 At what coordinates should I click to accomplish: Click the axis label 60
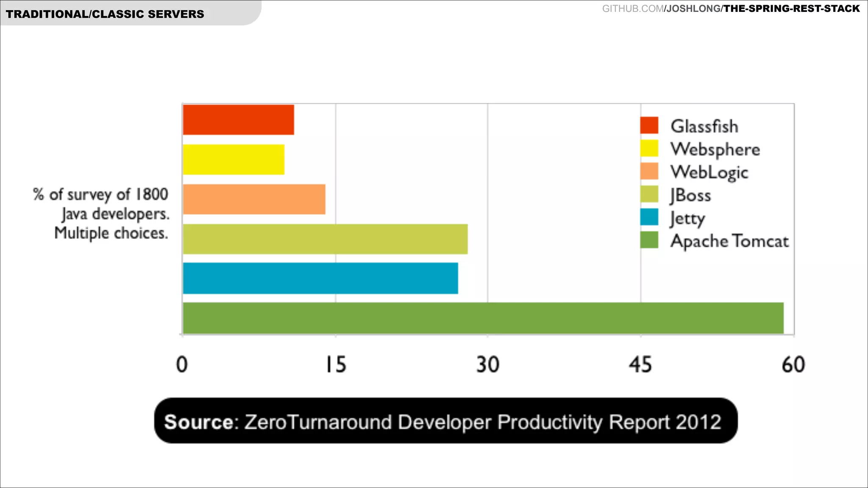pyautogui.click(x=793, y=365)
